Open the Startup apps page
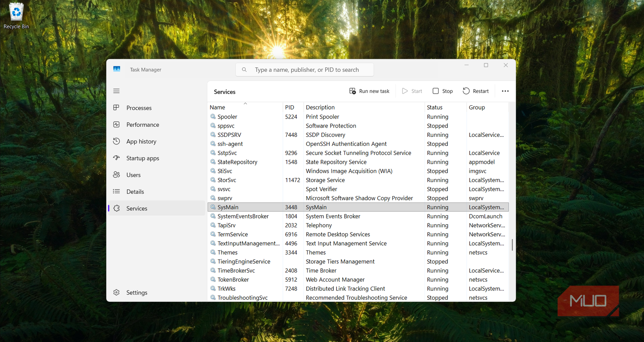 pos(157,158)
